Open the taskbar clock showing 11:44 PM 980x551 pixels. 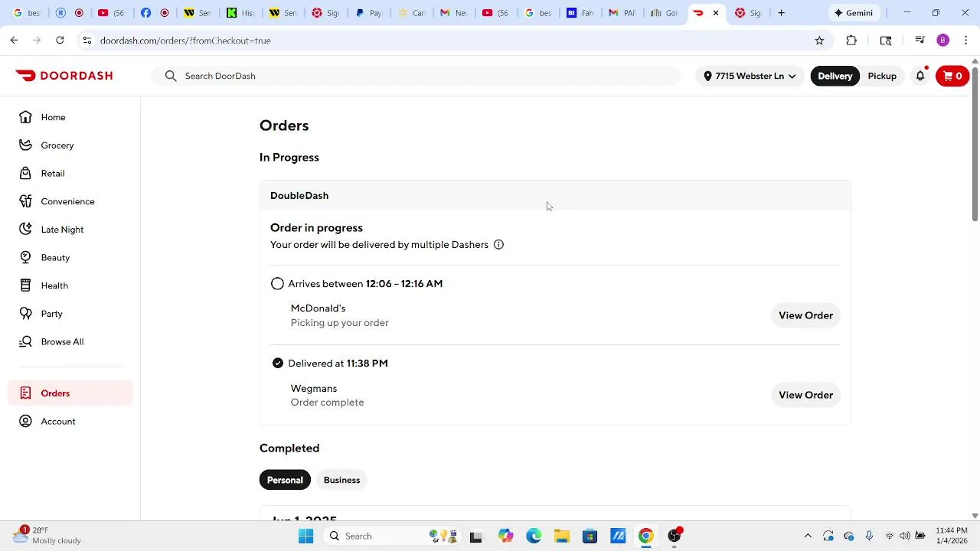(951, 536)
